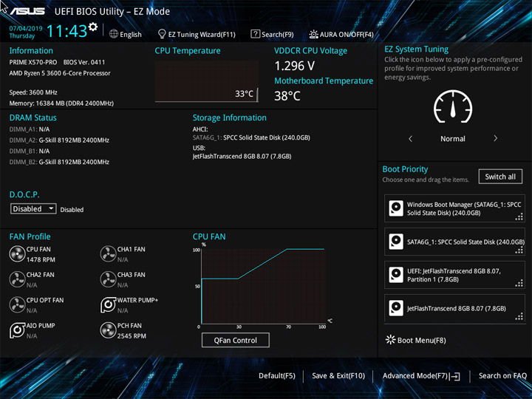The width and height of the screenshot is (532, 399).
Task: Select the CHA2 FAN icon
Action: [17, 279]
